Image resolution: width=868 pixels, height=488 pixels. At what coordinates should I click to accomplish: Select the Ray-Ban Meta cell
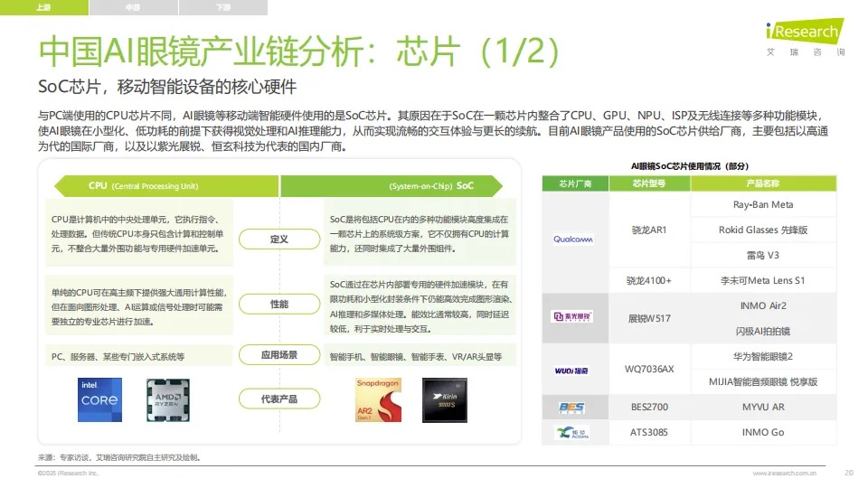pyautogui.click(x=763, y=205)
